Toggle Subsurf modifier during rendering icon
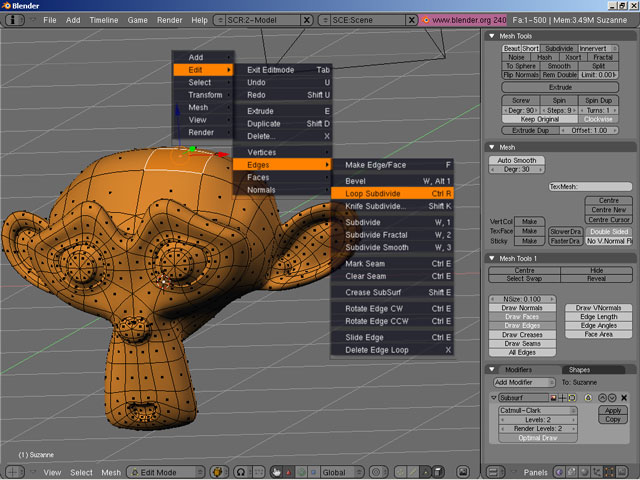 (553, 398)
